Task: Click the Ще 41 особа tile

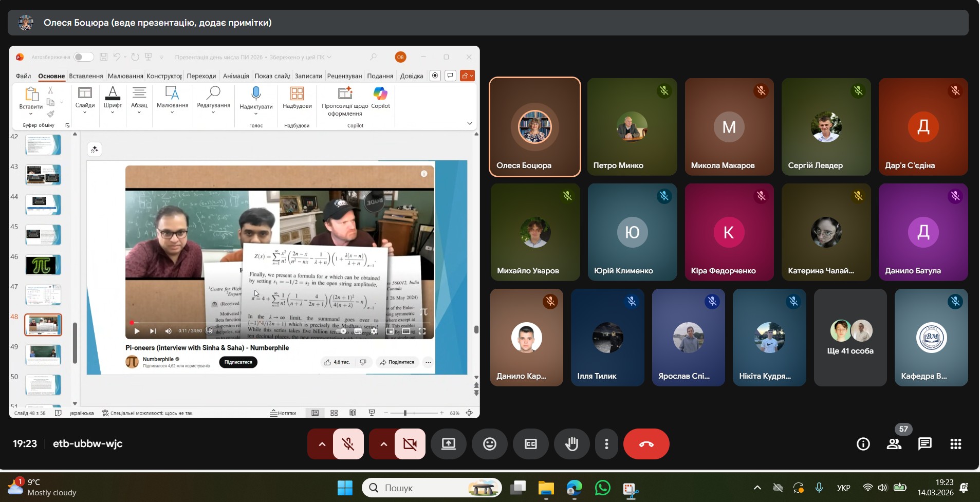Action: coord(850,338)
